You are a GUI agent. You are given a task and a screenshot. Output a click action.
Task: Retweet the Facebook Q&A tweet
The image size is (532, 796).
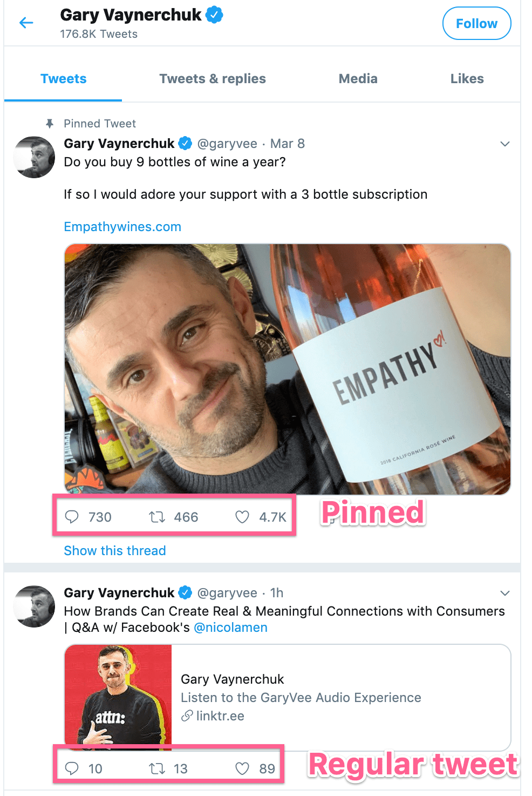157,768
